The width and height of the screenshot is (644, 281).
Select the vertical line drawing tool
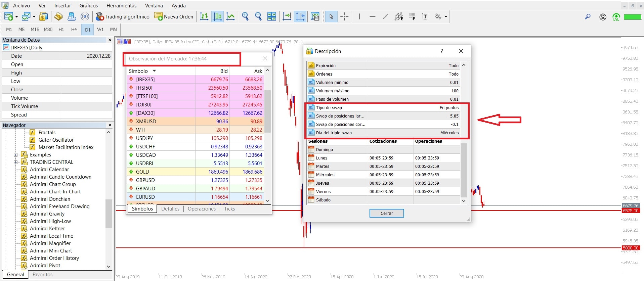359,16
